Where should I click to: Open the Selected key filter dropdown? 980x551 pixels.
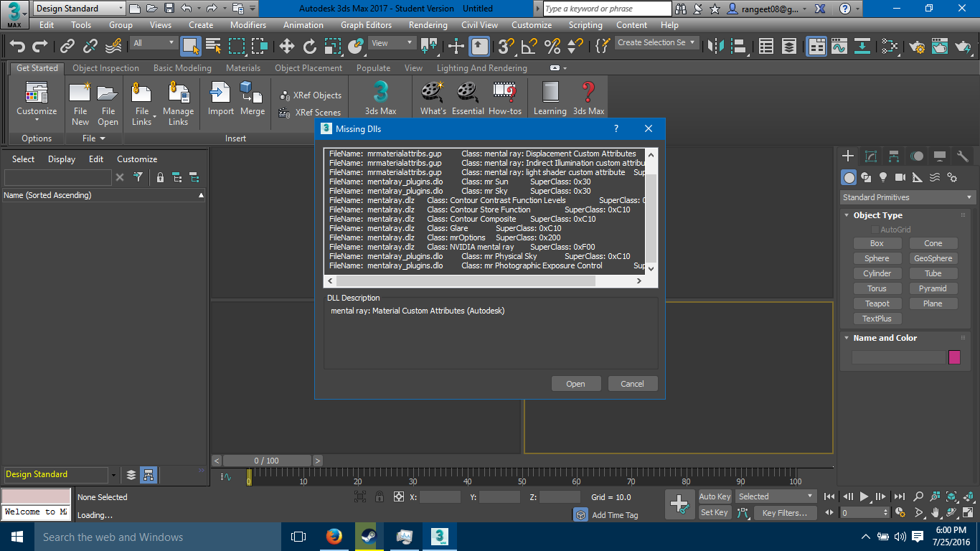coord(776,496)
